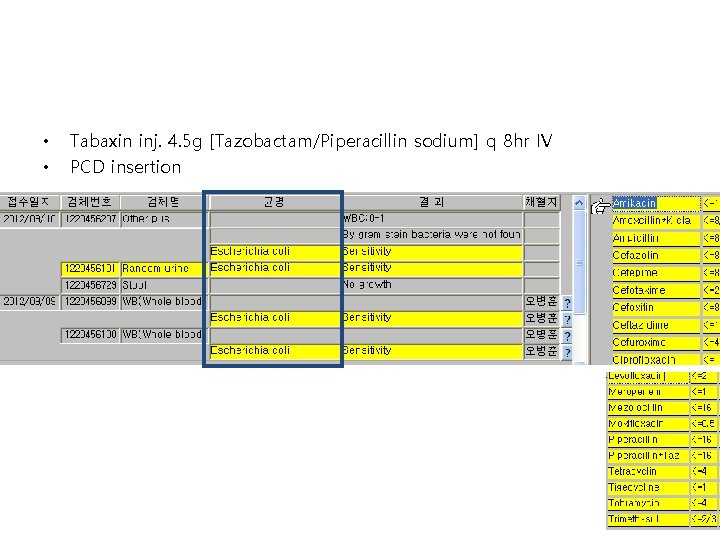Select the Other pus specimen cell
The height and width of the screenshot is (540, 720).
pos(162,219)
